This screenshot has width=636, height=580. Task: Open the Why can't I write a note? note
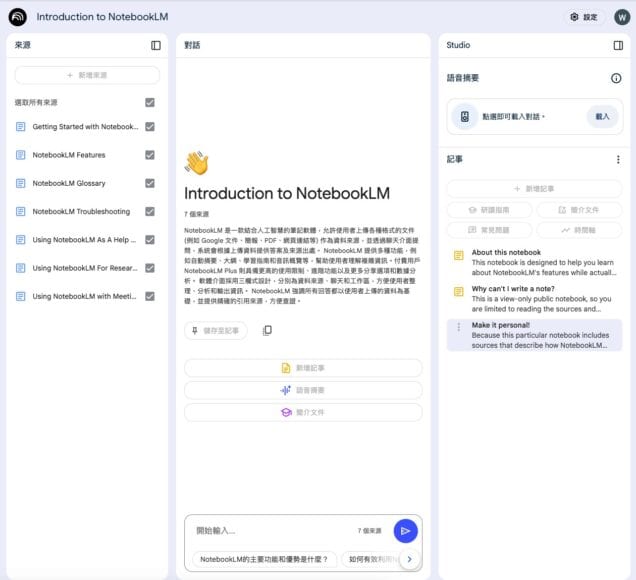534,299
